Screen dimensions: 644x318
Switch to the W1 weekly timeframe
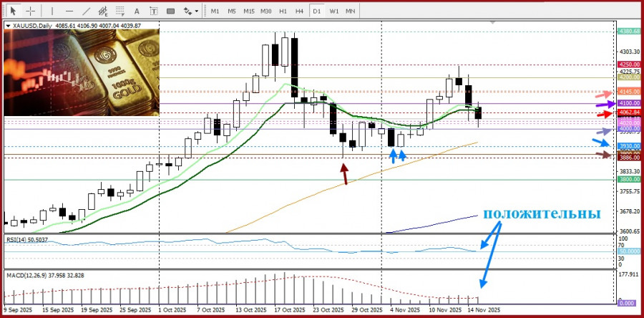[x=333, y=11]
